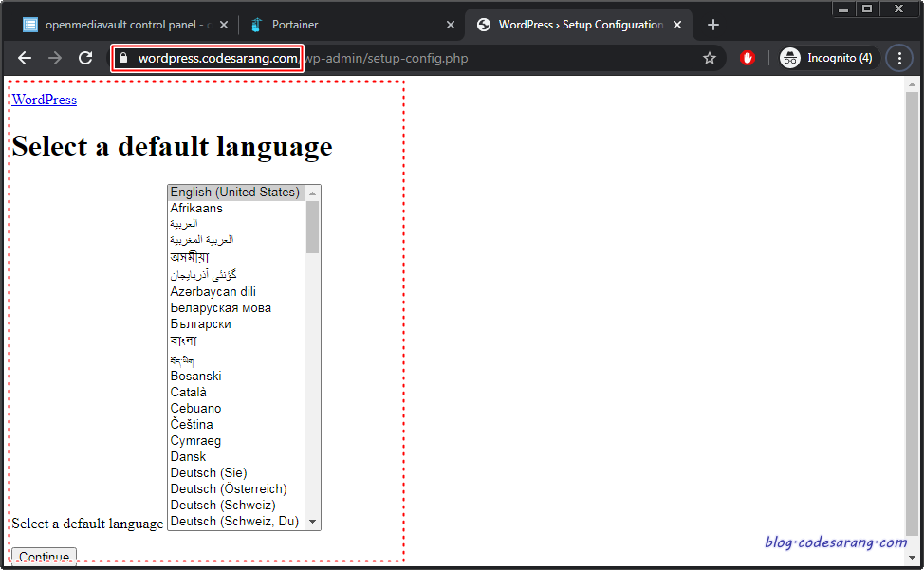The width and height of the screenshot is (924, 570).
Task: Switch to the Portainer tab
Action: [x=352, y=25]
